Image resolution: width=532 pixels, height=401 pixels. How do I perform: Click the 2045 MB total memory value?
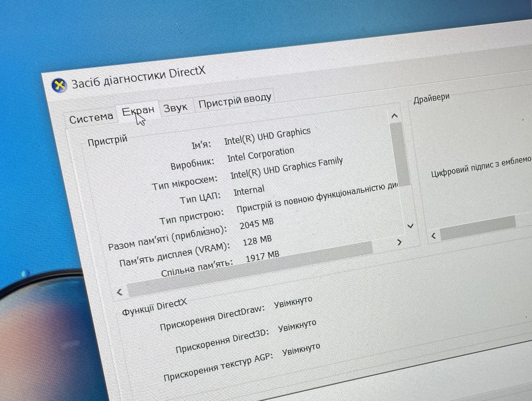[257, 223]
